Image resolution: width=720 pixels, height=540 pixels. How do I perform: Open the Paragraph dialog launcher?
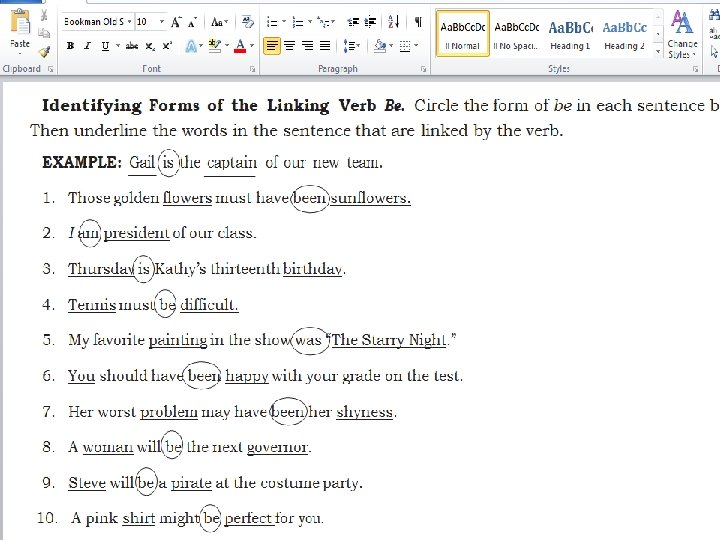pyautogui.click(x=423, y=69)
